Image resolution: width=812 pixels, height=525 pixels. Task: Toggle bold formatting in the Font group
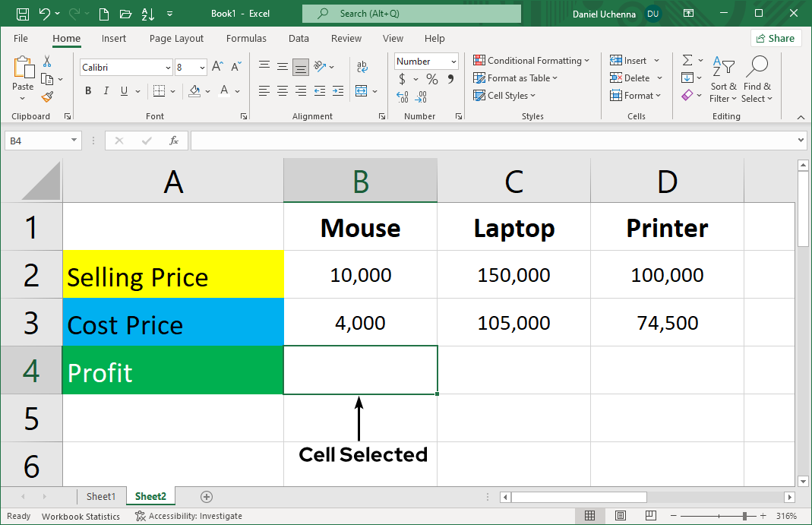click(x=87, y=90)
